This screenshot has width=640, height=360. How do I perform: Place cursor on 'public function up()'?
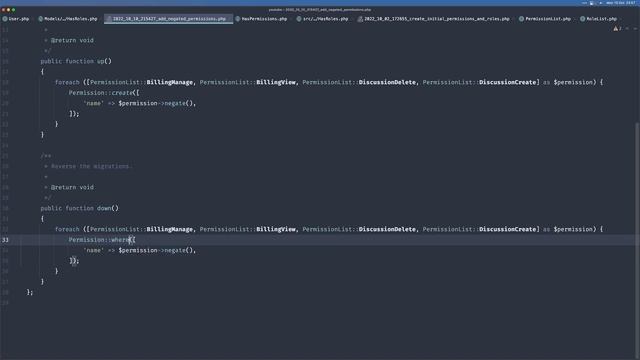(x=76, y=61)
